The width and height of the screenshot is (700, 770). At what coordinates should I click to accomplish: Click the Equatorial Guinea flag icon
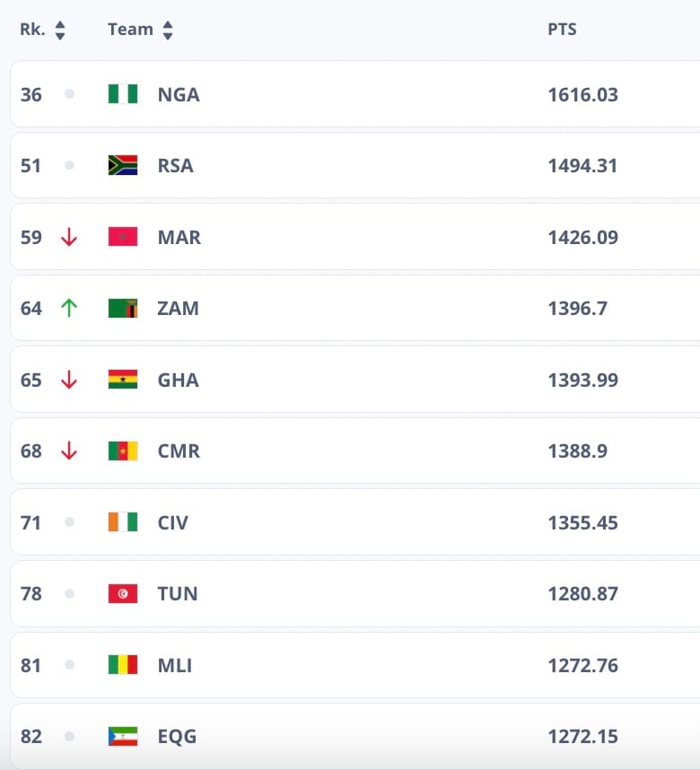click(x=123, y=736)
